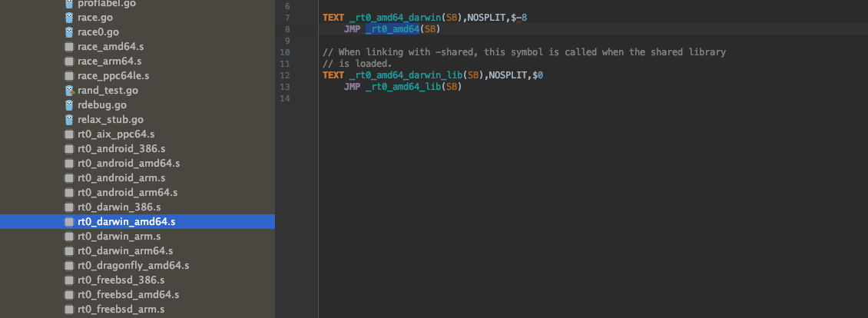Click the file icon beside rt0_android_arm.s

(69, 178)
